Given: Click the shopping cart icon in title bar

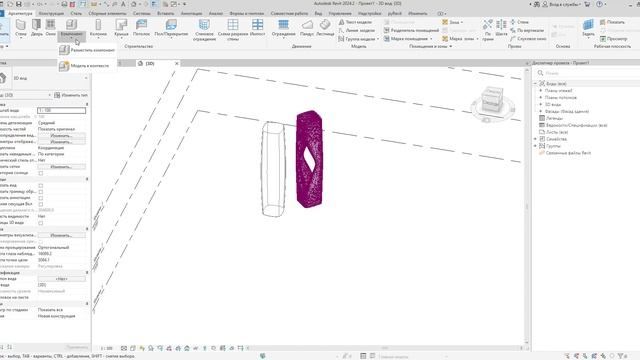Looking at the screenshot, I should click(587, 4).
